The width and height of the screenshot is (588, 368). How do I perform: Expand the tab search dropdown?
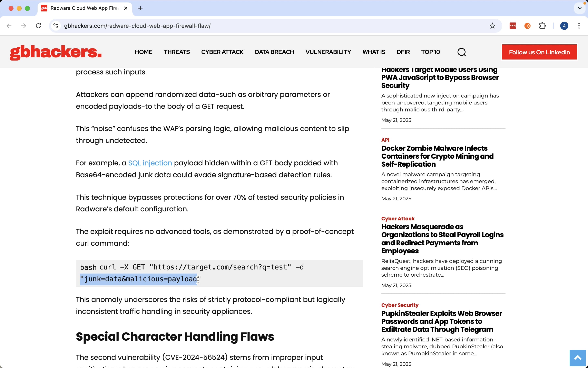[580, 8]
